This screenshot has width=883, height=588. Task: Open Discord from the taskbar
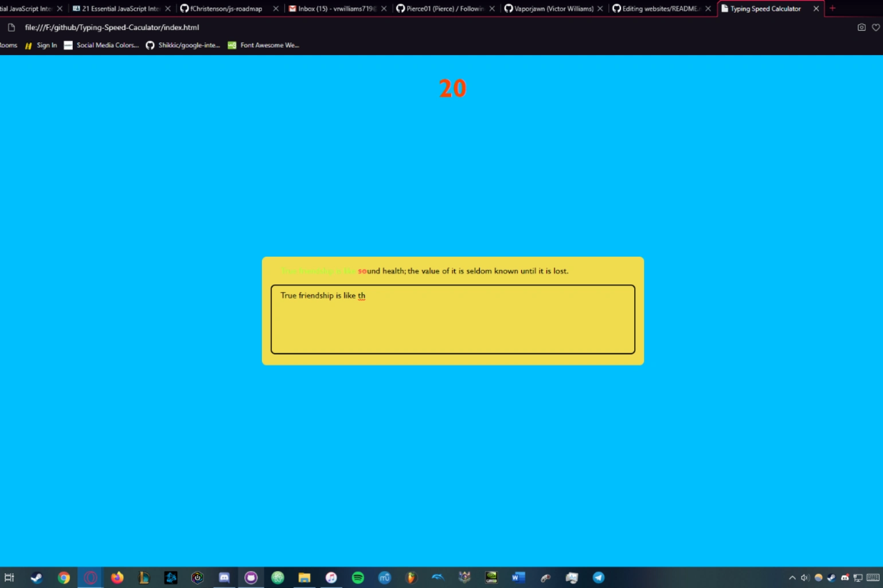[x=224, y=578]
